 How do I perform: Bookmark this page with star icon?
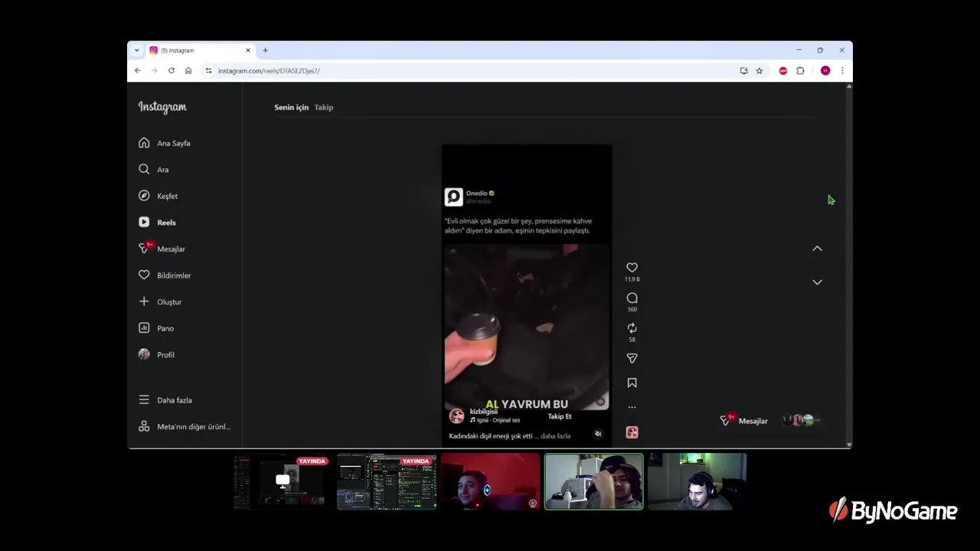click(759, 70)
